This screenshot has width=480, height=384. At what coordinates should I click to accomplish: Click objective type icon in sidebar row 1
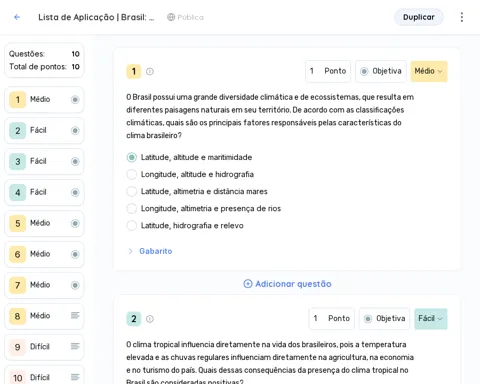click(75, 100)
